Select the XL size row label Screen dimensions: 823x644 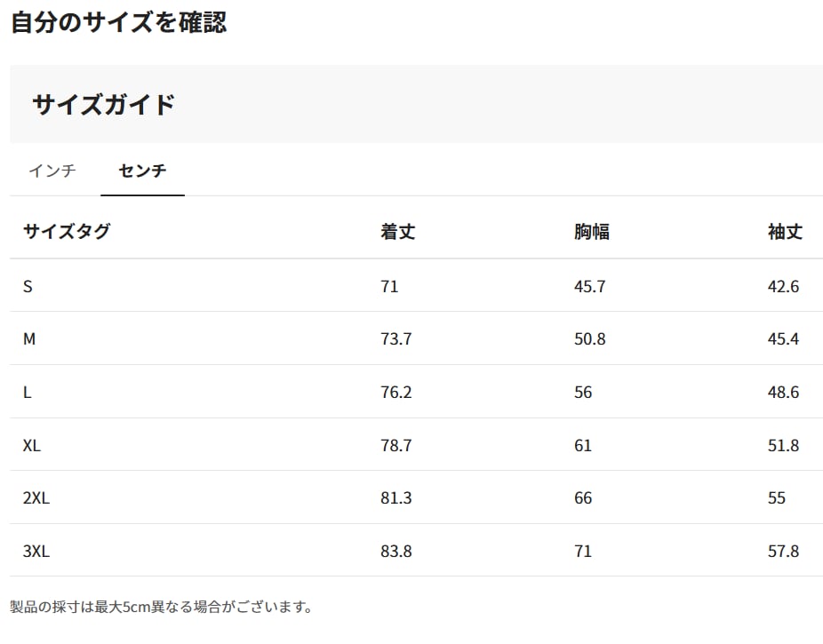tap(32, 445)
